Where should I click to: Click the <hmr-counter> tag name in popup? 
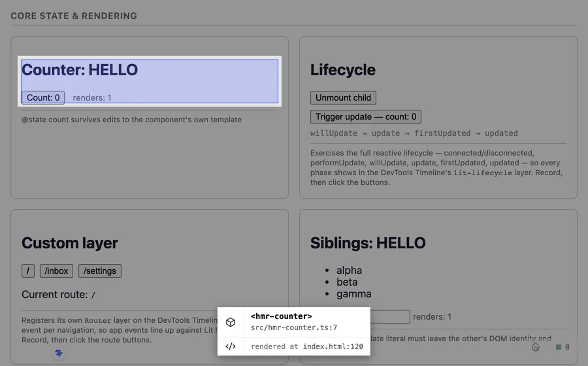tap(281, 316)
